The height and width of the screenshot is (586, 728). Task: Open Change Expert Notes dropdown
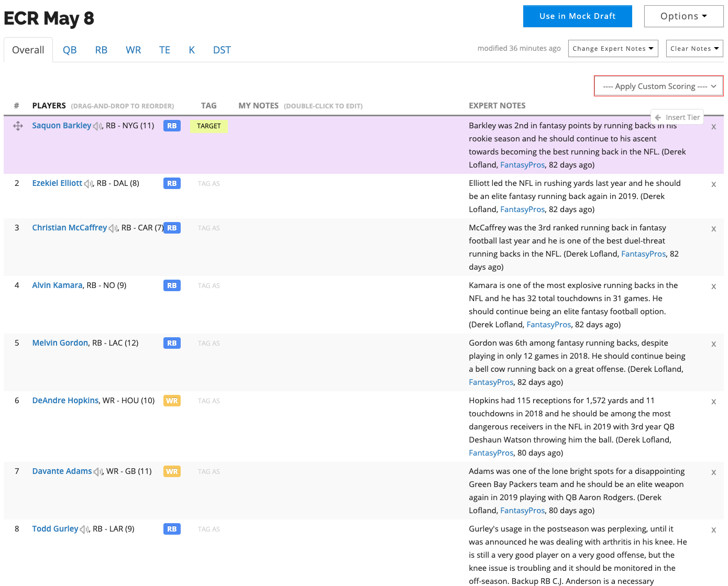pos(613,49)
